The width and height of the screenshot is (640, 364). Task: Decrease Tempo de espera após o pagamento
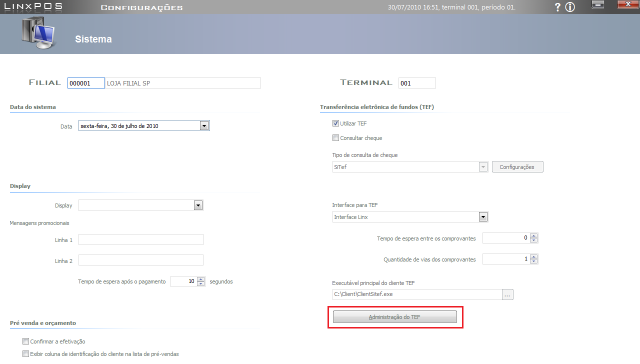pyautogui.click(x=201, y=284)
